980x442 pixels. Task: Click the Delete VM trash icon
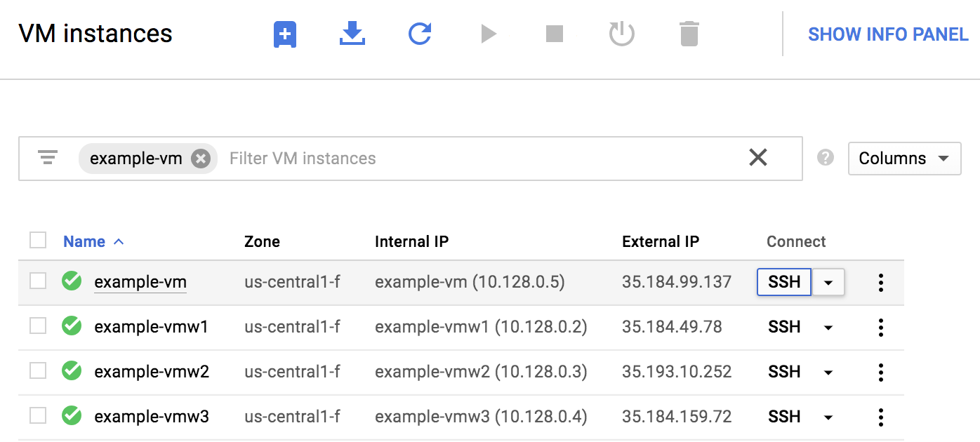(688, 34)
